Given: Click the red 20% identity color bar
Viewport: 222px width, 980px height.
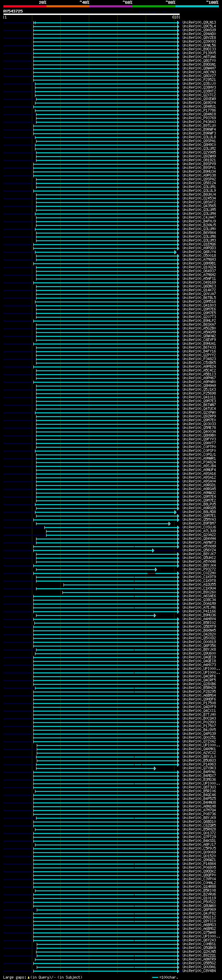Looking at the screenshot, I should point(25,6).
